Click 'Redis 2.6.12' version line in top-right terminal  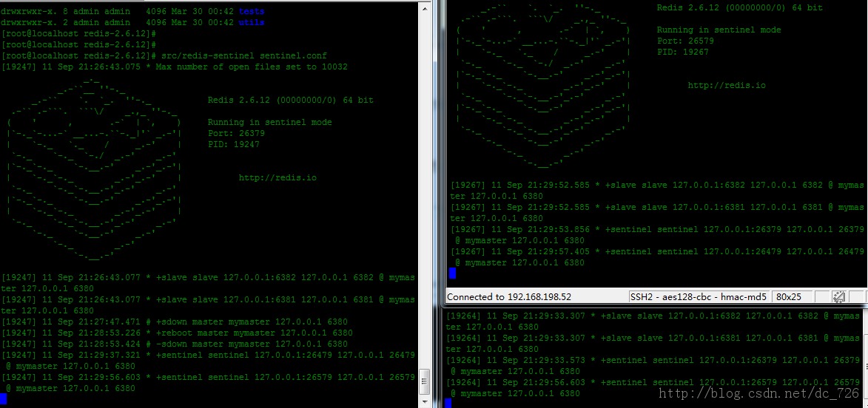[739, 7]
